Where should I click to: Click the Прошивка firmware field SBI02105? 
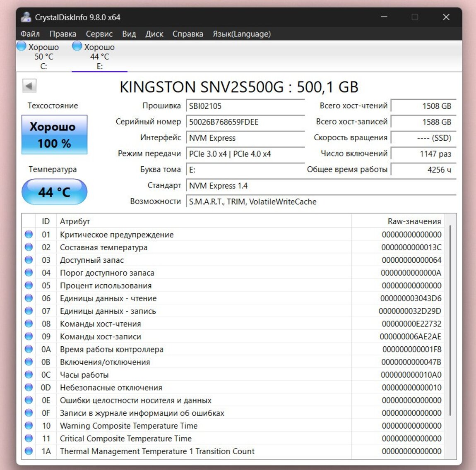click(245, 106)
